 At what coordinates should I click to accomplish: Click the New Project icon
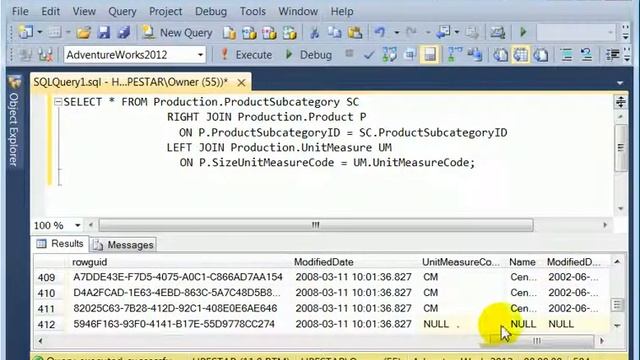pyautogui.click(x=25, y=32)
